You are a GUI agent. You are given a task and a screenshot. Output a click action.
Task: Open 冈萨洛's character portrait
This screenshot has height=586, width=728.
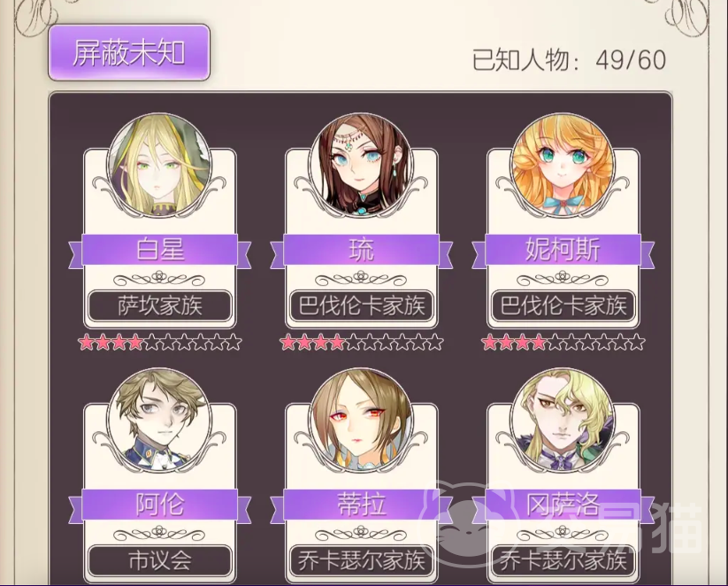[563, 420]
